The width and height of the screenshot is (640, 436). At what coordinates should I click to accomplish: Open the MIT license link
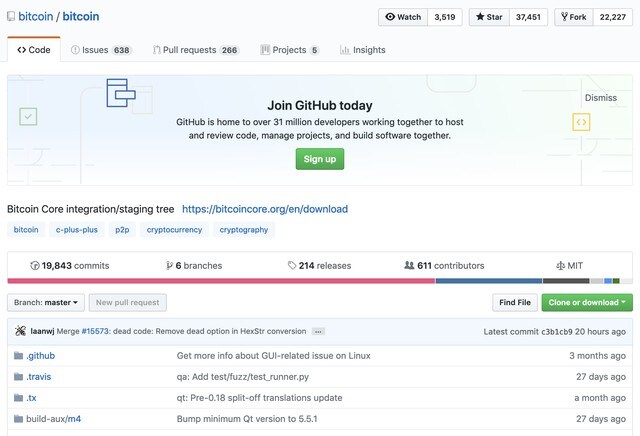(569, 266)
